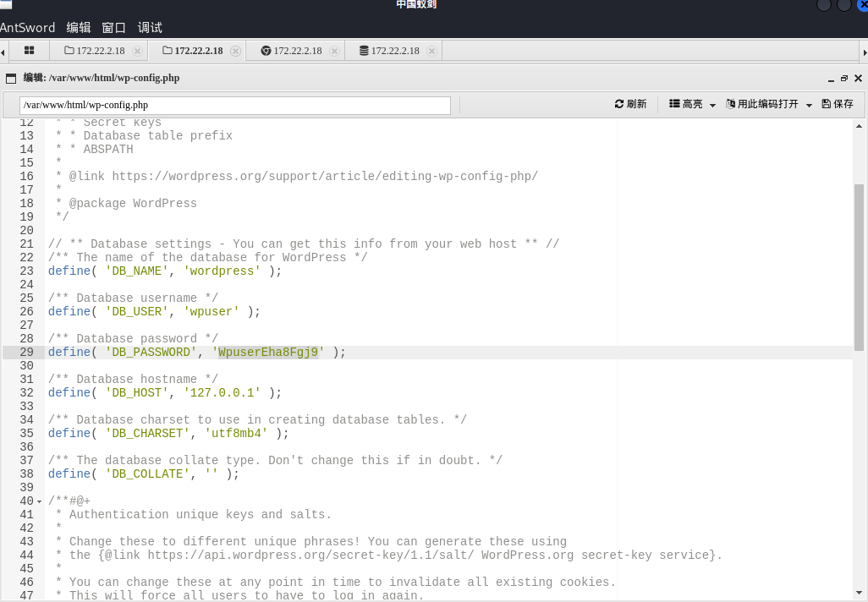Viewport: 868px width, 602px height.
Task: Click the scroll-down arrow of the editor
Action: coord(859,593)
